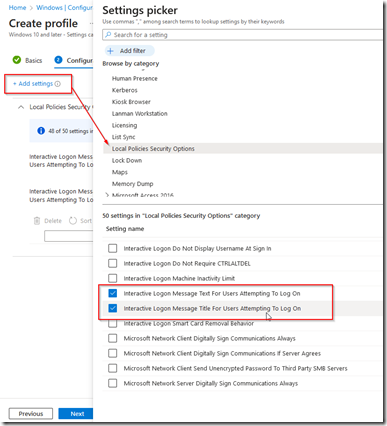Click the Setting name column header

click(x=125, y=229)
